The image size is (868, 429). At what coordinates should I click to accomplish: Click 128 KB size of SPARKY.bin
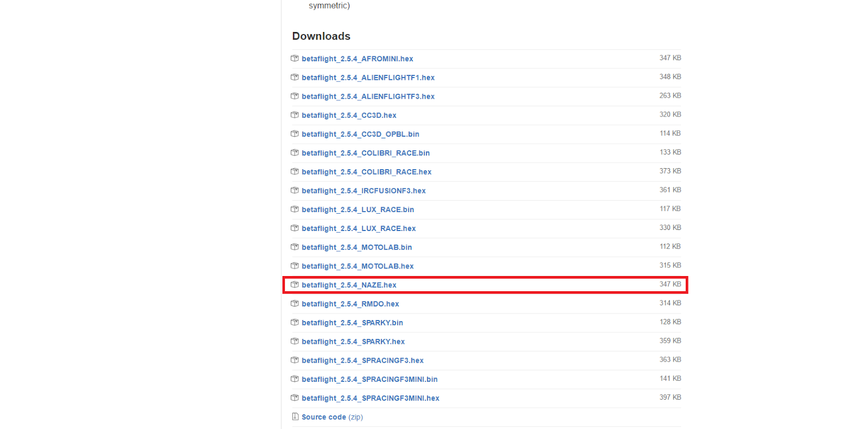click(670, 322)
